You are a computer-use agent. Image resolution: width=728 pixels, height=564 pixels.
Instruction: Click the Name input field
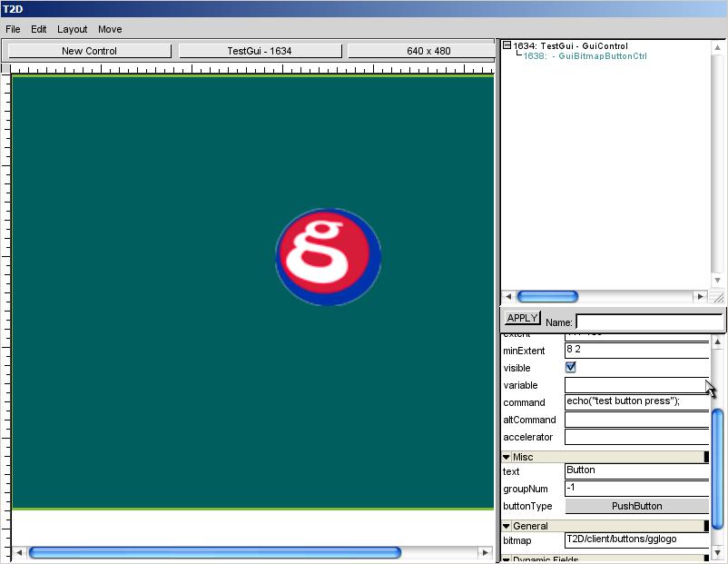coord(649,322)
